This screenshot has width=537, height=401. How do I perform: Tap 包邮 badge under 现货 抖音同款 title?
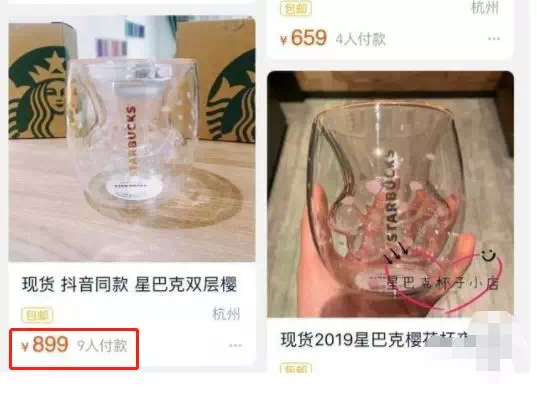click(37, 315)
